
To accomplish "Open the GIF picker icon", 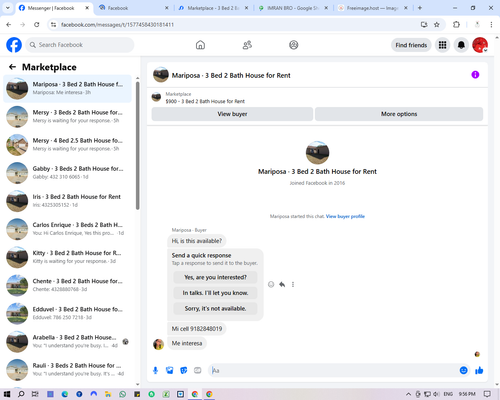I will (198, 370).
